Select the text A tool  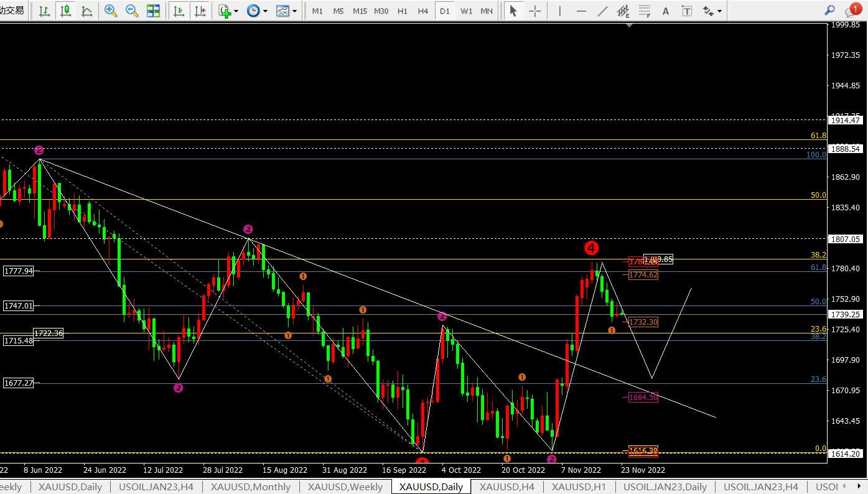click(x=666, y=11)
